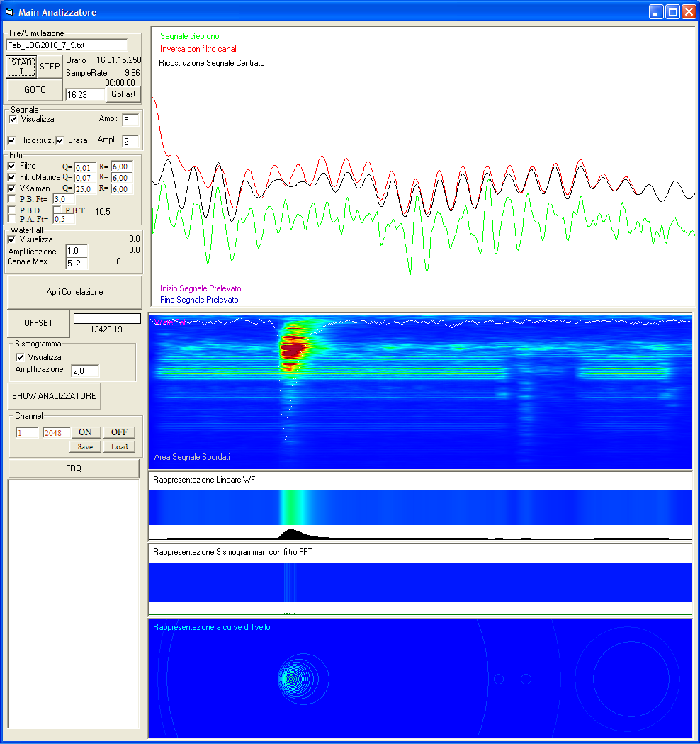Screen dimensions: 700x744
Task: Click FiltroMatrice R field 6,00
Action: point(121,178)
